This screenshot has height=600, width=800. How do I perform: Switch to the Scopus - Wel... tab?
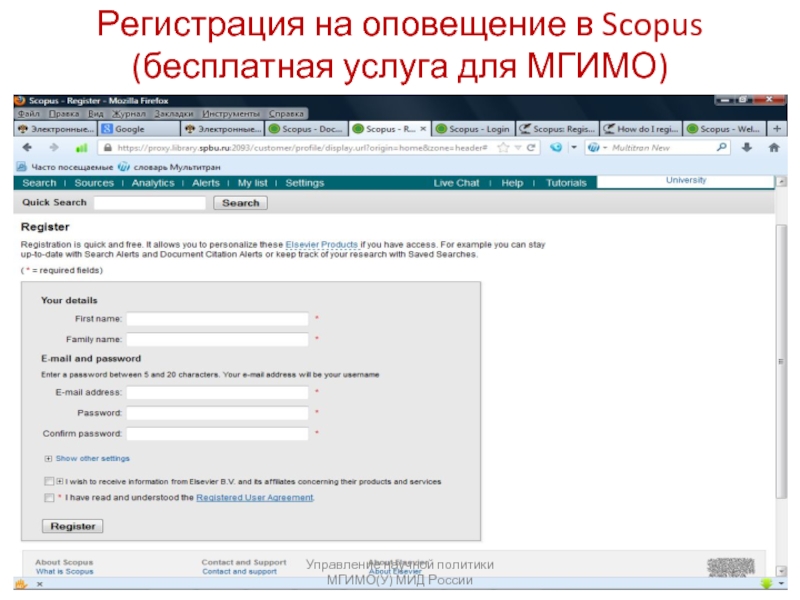pos(724,129)
